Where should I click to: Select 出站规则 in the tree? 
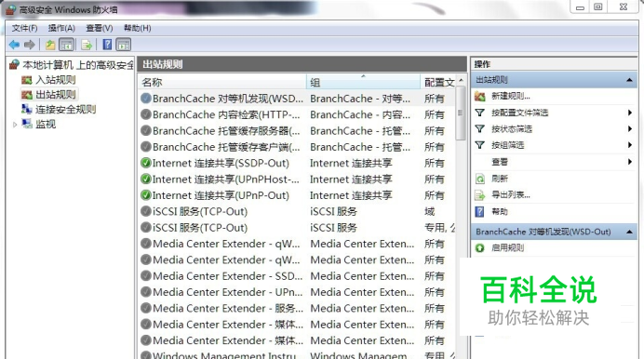56,94
